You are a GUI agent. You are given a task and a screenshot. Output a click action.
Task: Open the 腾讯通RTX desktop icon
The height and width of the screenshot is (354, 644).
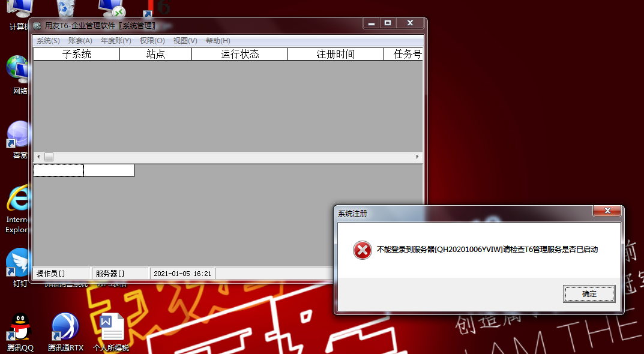65,332
